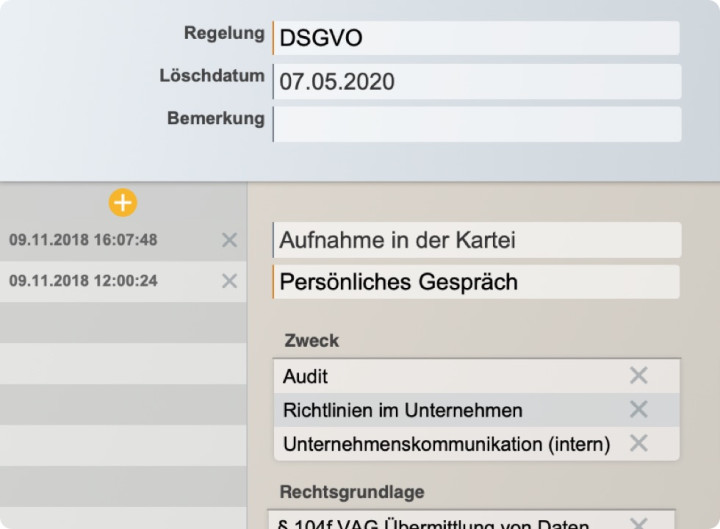Open the 09.11.2018 12:00:24 list entry
Screen dimensions: 720x529
[84, 281]
